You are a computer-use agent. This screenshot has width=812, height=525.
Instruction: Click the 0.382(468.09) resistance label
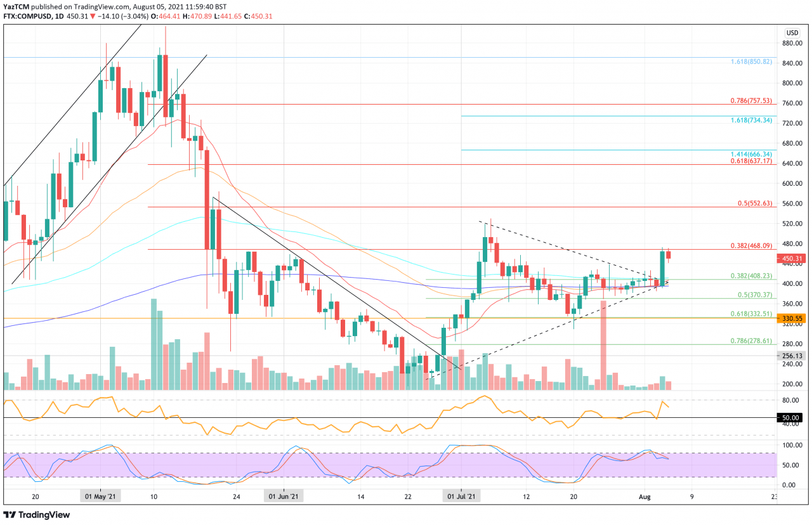click(x=750, y=245)
